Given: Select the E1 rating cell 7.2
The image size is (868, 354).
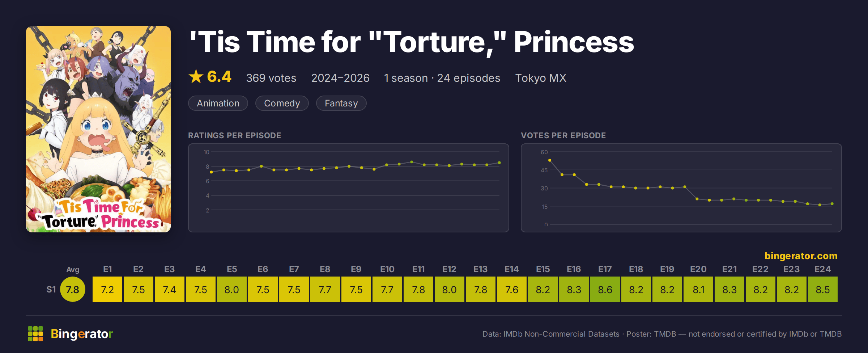Looking at the screenshot, I should coord(107,290).
